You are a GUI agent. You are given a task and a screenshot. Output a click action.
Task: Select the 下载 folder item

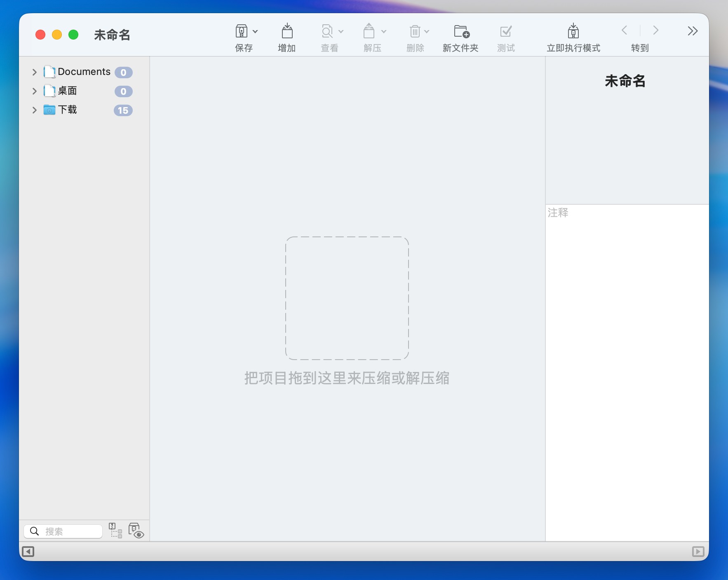tap(67, 110)
